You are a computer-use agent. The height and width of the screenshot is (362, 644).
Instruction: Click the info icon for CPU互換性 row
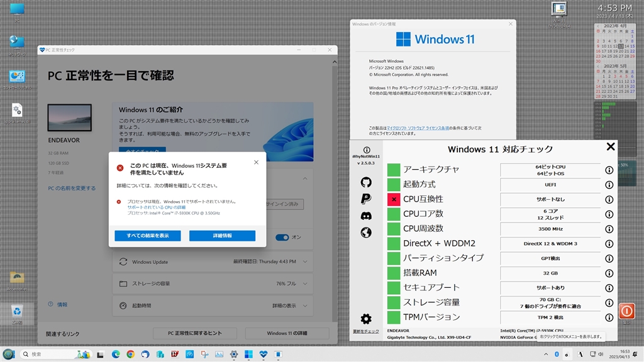(x=609, y=199)
